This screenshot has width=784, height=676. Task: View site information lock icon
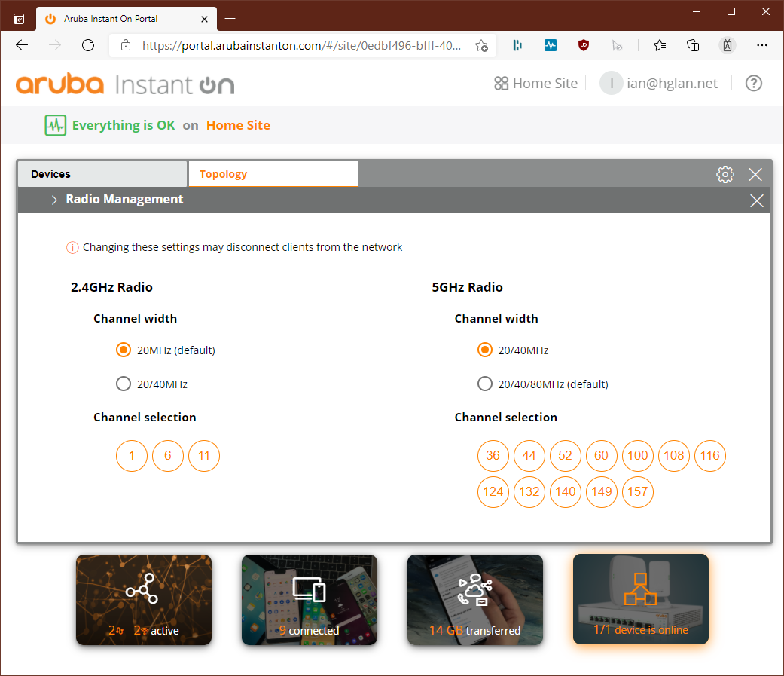point(126,45)
